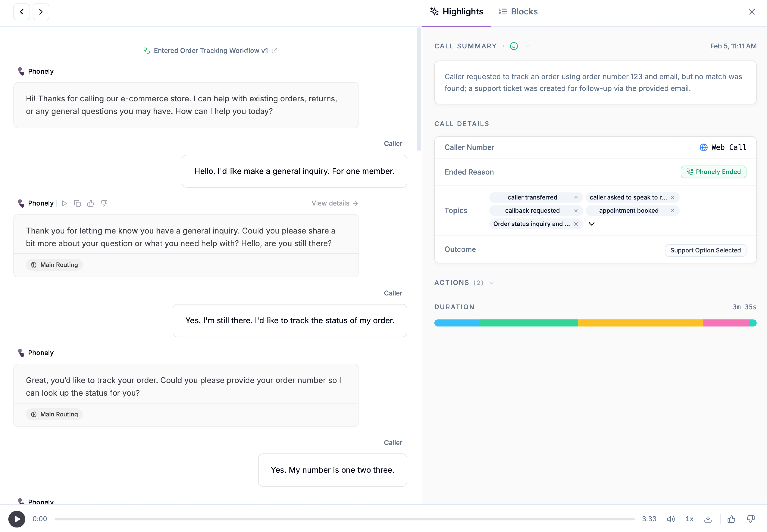767x532 pixels.
Task: Expand the Topics list chevron
Action: tap(592, 224)
